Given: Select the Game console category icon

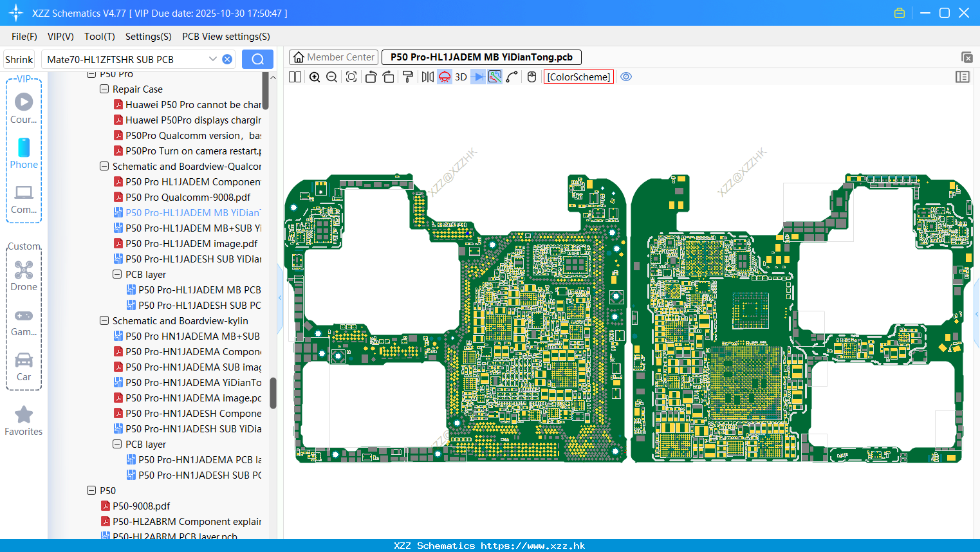Looking at the screenshot, I should coord(24,322).
